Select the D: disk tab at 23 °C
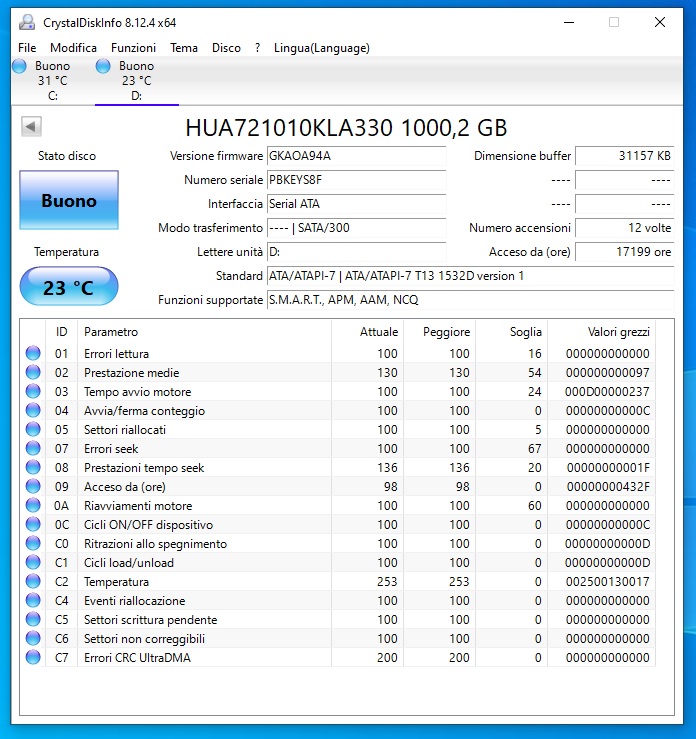This screenshot has height=739, width=696. (137, 81)
